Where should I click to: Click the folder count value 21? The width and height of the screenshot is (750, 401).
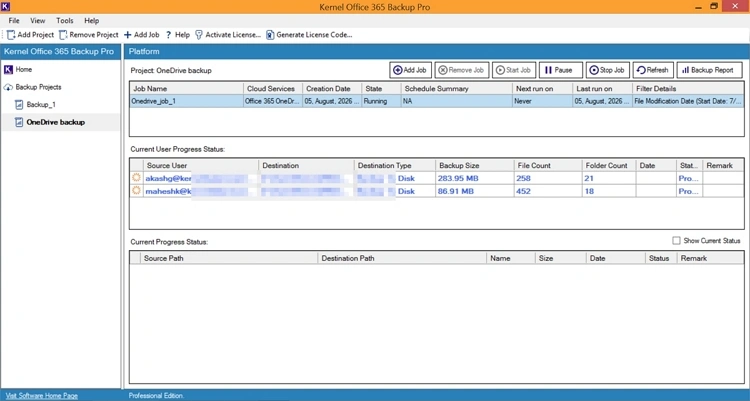point(589,178)
